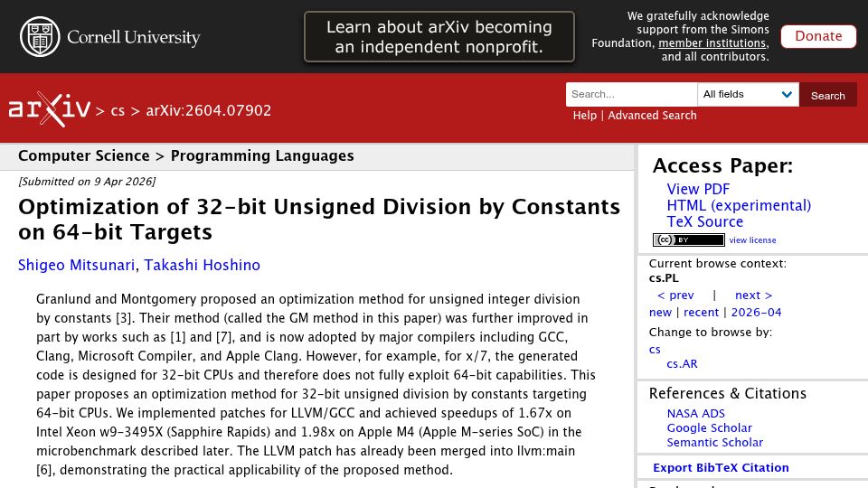Click the Creative Commons BY license badge
Viewport: 868px width, 488px height.
(688, 239)
